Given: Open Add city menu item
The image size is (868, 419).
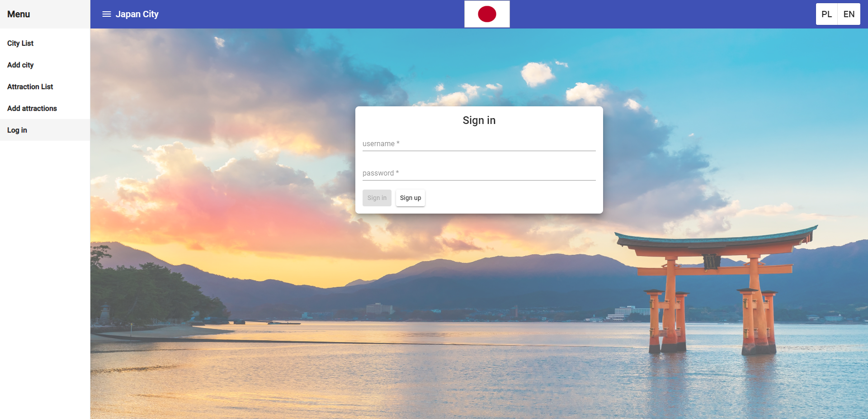Looking at the screenshot, I should pyautogui.click(x=45, y=65).
